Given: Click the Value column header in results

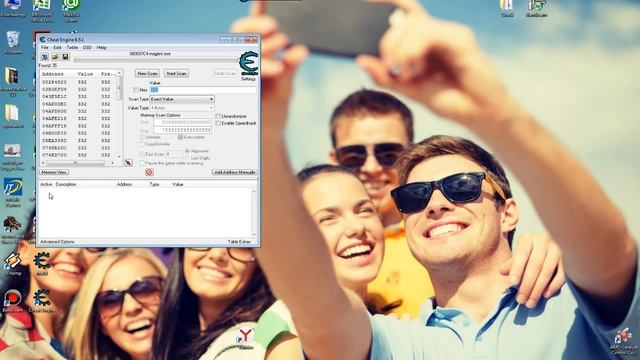Looking at the screenshot, I should click(x=85, y=74).
